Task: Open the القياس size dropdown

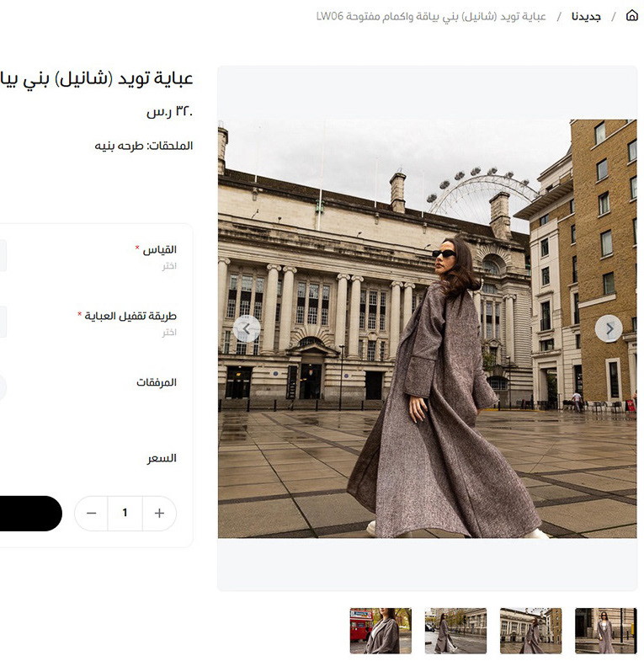Action: 3,255
